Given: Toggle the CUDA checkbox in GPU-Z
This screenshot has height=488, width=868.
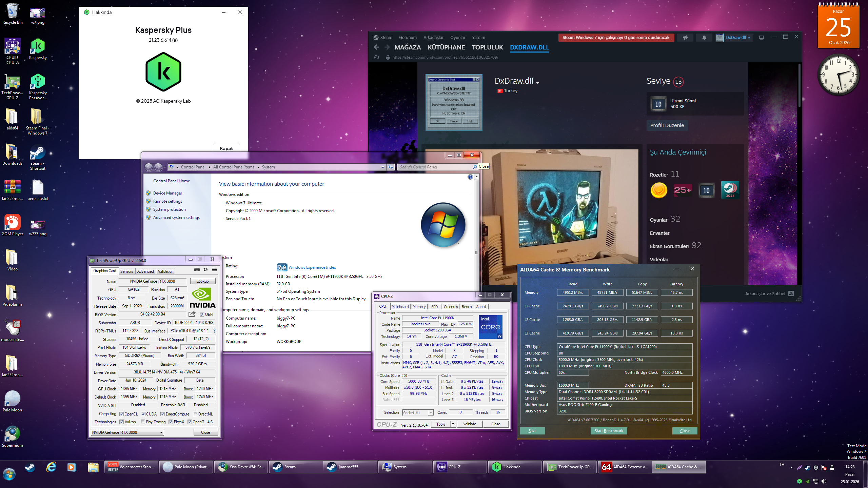Looking at the screenshot, I should [x=143, y=414].
